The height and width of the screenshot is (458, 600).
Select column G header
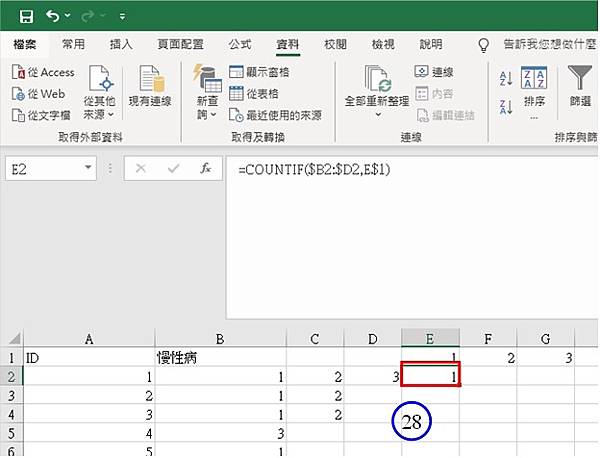(x=546, y=339)
